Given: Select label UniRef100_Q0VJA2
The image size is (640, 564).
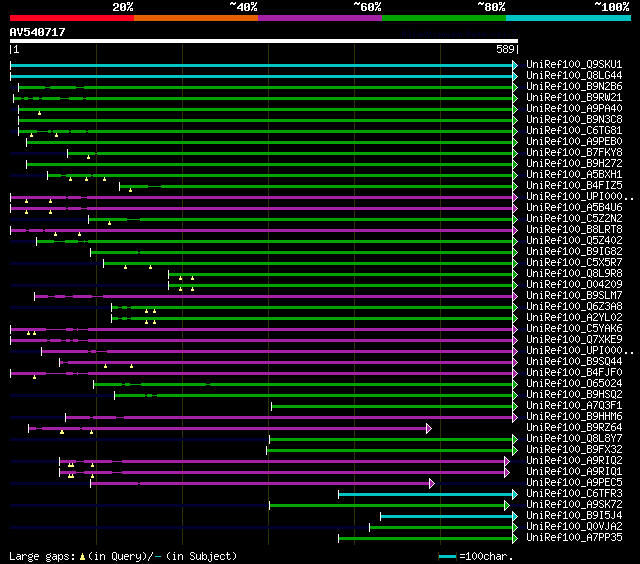Looking at the screenshot, I should pos(574,527).
